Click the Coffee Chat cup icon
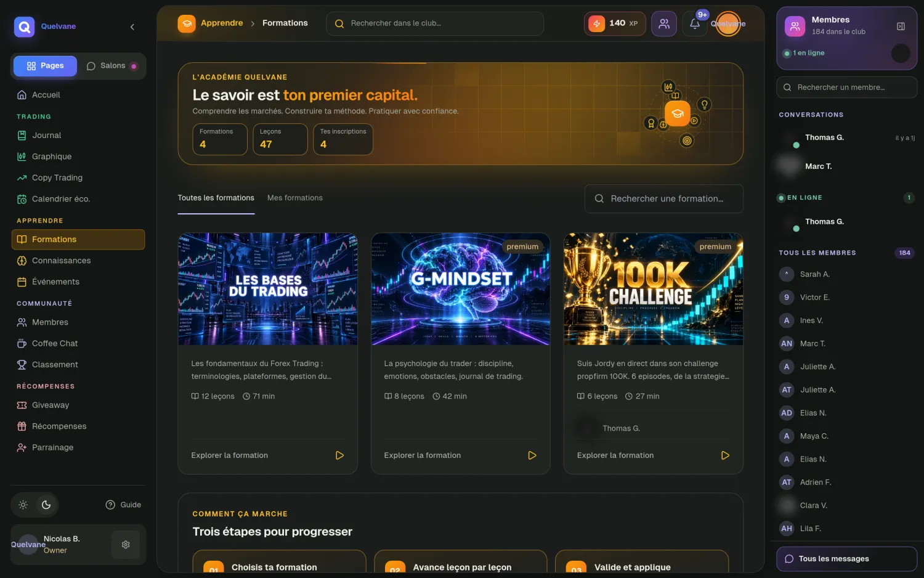The height and width of the screenshot is (578, 924). point(22,344)
